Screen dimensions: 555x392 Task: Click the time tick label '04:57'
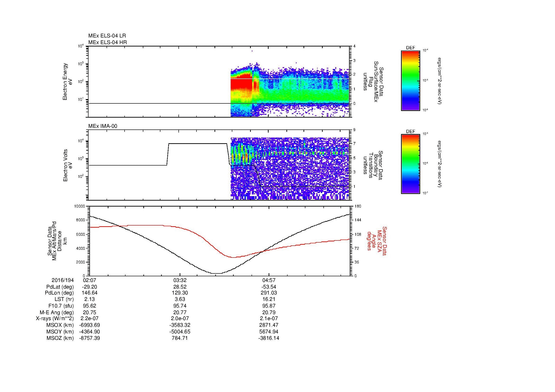coord(269,280)
